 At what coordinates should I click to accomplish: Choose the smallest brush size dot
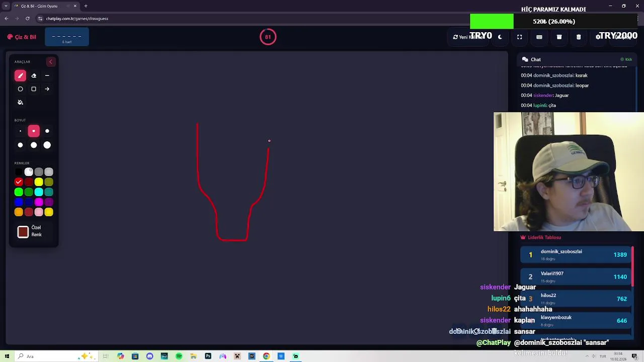click(x=20, y=131)
